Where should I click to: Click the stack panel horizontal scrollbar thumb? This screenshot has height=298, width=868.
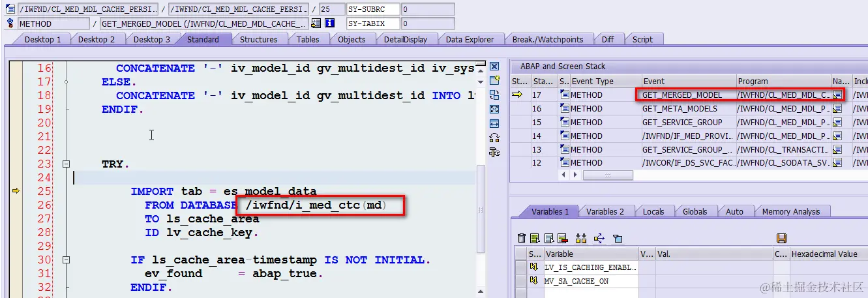pyautogui.click(x=608, y=175)
